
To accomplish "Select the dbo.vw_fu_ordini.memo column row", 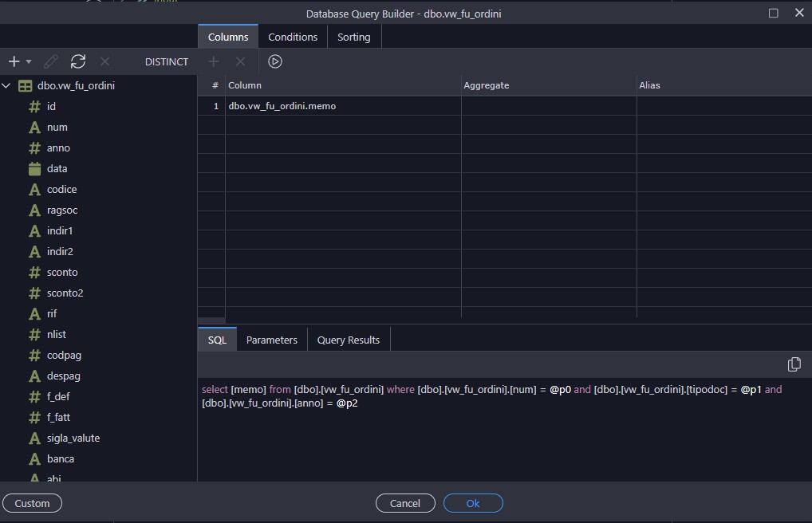I will [282, 106].
